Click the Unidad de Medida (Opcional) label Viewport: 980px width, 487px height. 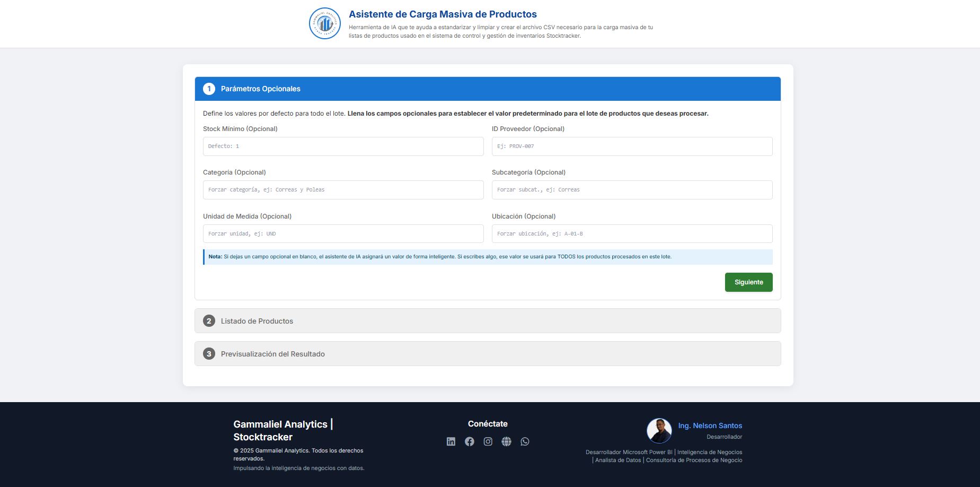(x=247, y=216)
